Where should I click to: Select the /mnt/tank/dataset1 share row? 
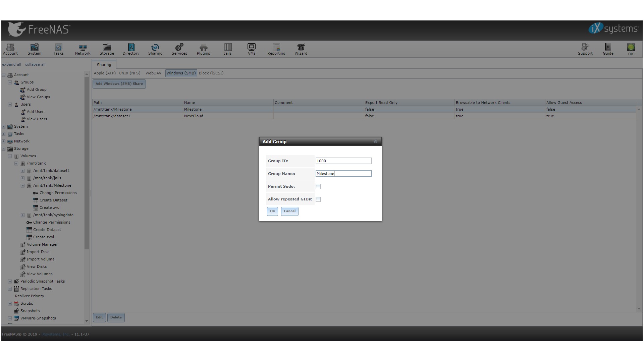pos(364,116)
